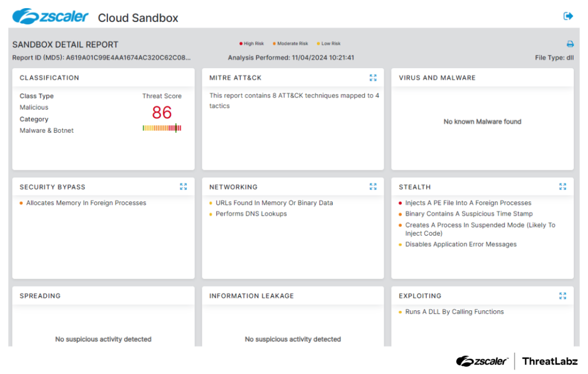
Task: Click the Zscaler ThreatLabz footer logo
Action: (516, 361)
